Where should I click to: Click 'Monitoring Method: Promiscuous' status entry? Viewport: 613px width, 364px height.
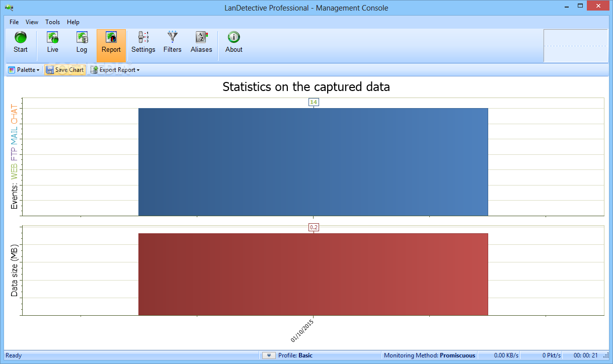[429, 355]
